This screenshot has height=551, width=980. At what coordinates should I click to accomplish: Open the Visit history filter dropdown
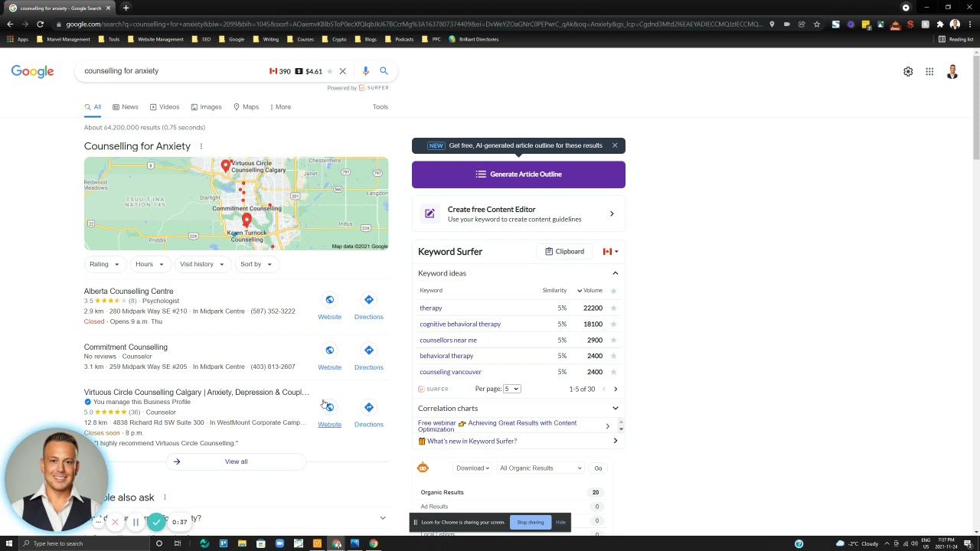tap(202, 264)
